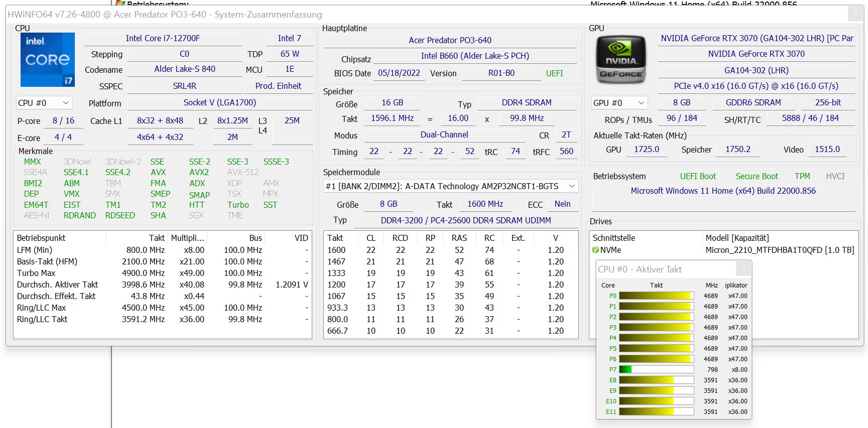Click the Socket V (LGA1700) platform field
868x428 pixels.
tap(220, 103)
